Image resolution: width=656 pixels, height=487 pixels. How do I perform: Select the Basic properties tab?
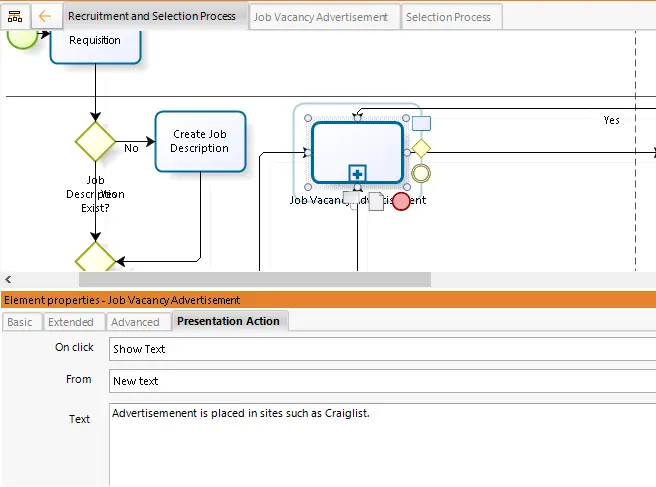(20, 322)
